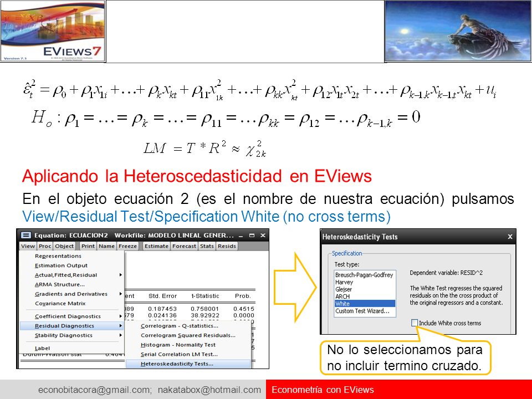Click the EViews7 logo image

(53, 31)
